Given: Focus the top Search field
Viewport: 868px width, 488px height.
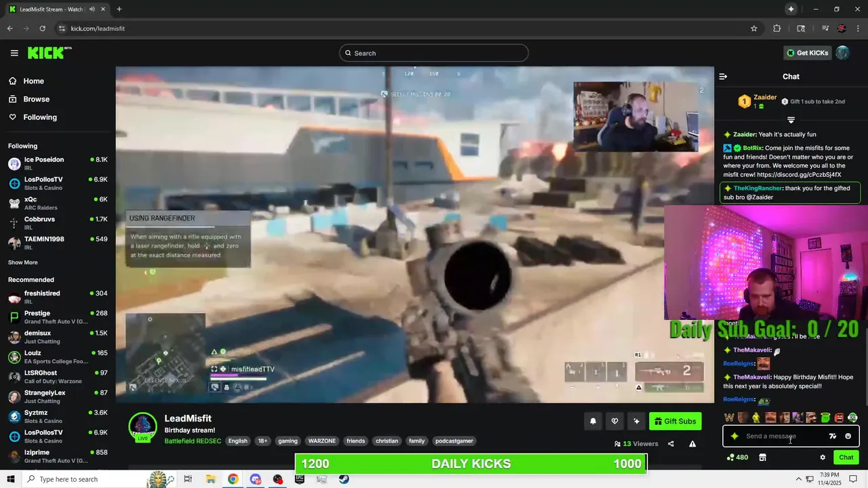Looking at the screenshot, I should click(x=434, y=53).
